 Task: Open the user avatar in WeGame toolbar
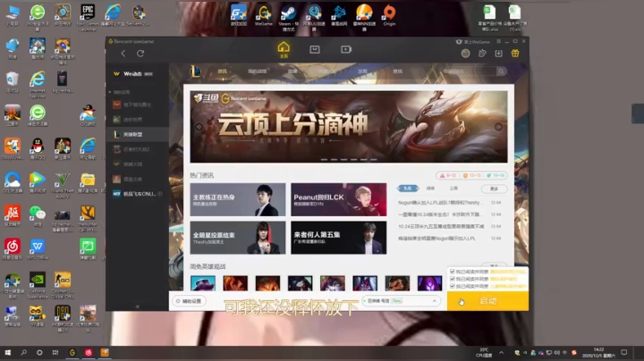pyautogui.click(x=465, y=54)
